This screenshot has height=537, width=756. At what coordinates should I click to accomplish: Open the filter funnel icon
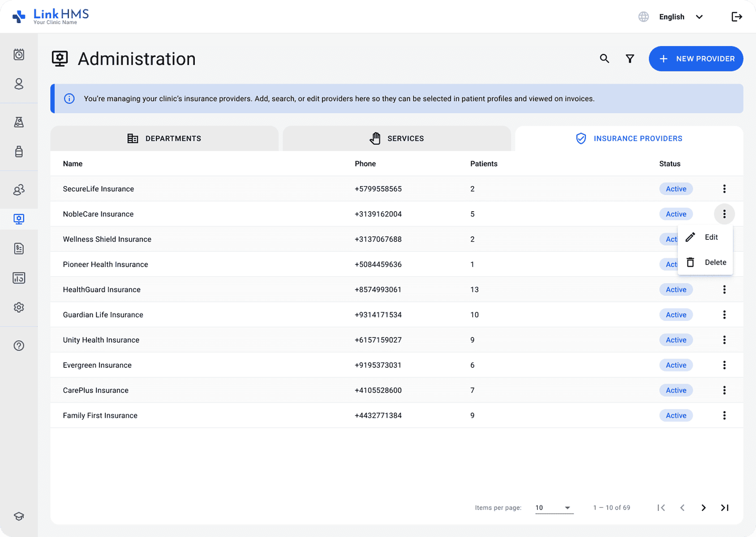tap(630, 59)
